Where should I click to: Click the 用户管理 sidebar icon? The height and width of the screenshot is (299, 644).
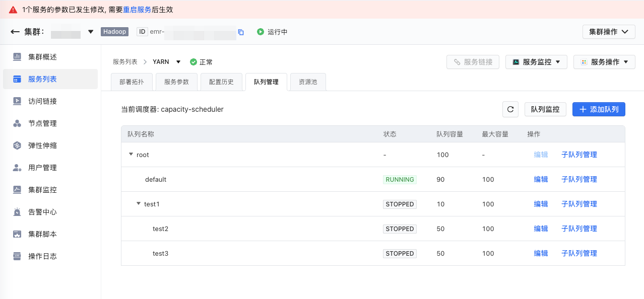click(17, 168)
